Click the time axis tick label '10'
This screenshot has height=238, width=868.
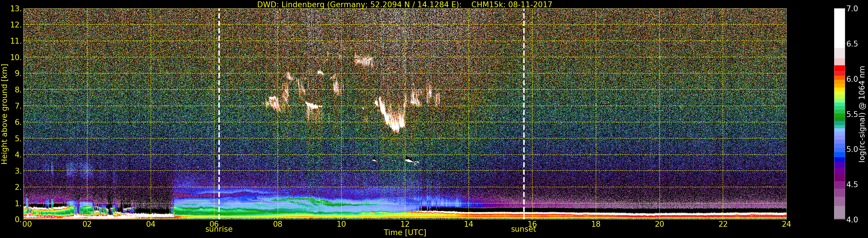point(341,224)
